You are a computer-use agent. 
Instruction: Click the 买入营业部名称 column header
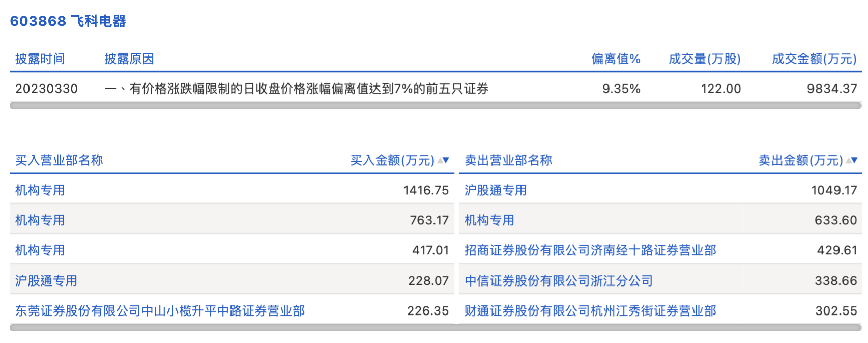pos(59,160)
